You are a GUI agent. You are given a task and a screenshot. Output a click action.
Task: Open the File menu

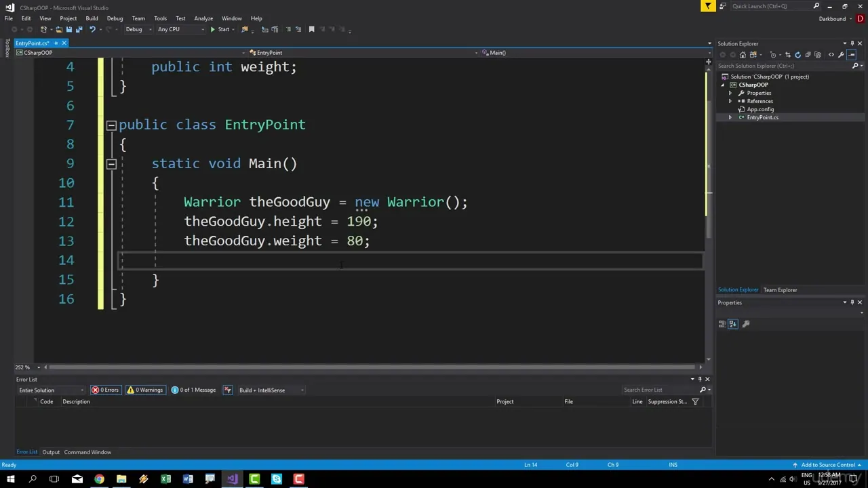pos(9,18)
